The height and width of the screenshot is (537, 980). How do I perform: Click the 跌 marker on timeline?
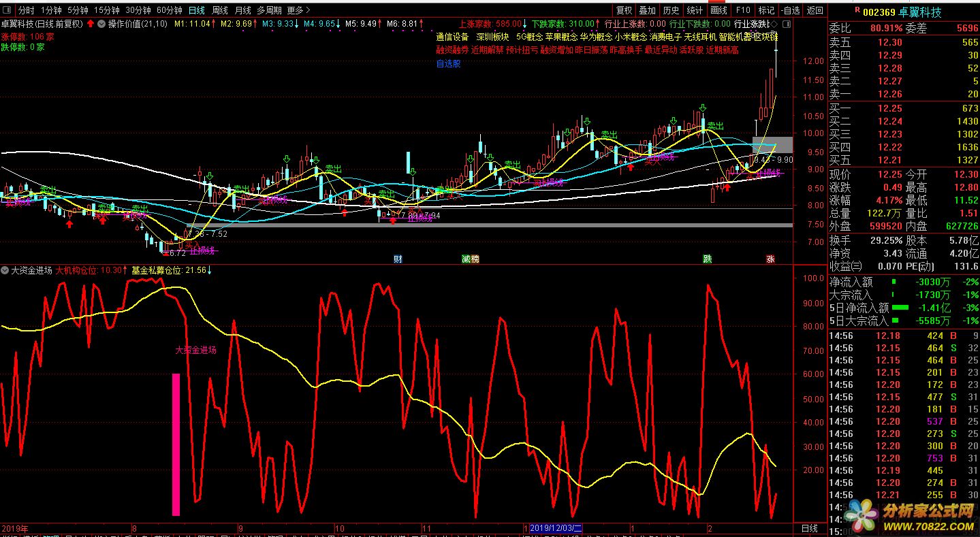[708, 259]
